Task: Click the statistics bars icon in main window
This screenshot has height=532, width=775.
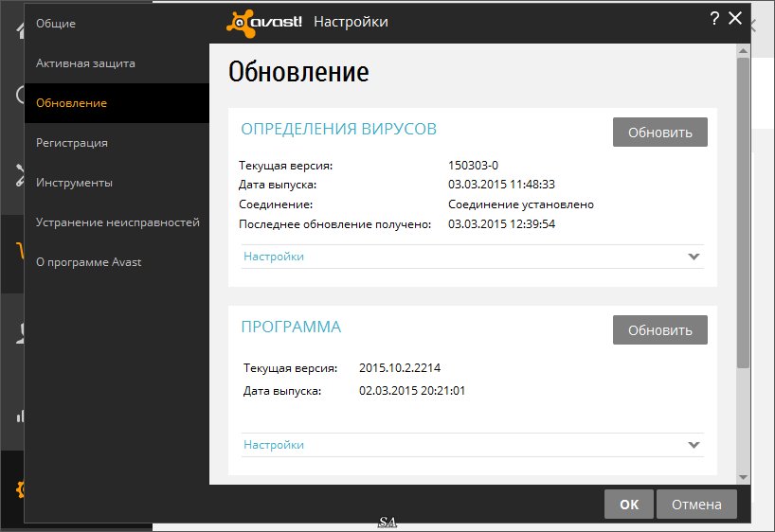Action: pos(20,417)
